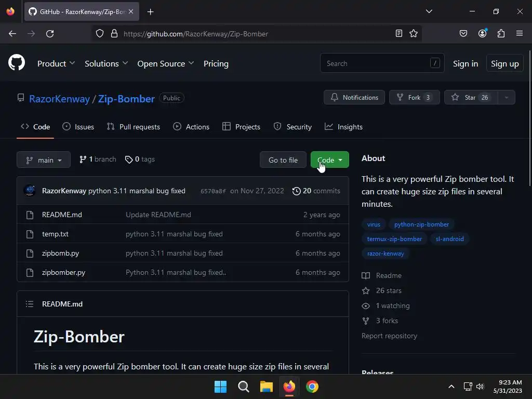532x399 pixels.
Task: Click the README table of contents icon
Action: [30, 304]
